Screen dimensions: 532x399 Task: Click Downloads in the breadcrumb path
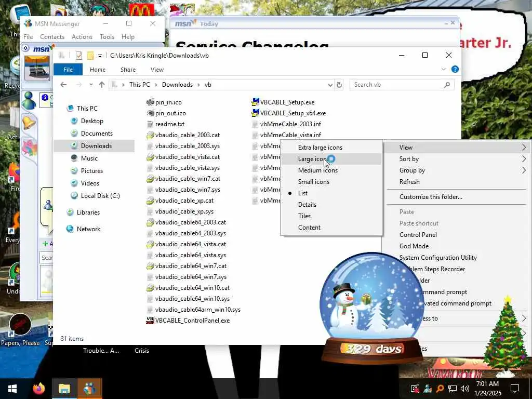point(177,85)
